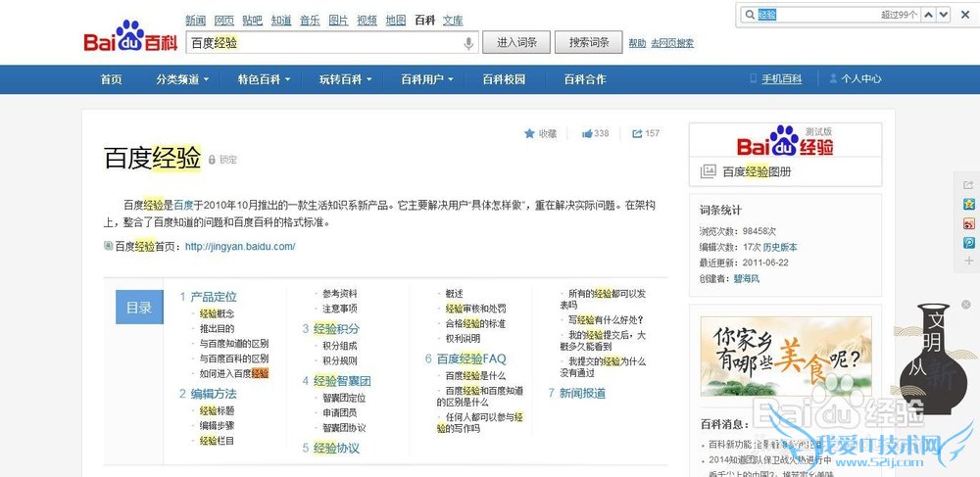
Task: Click the blue 百度 link in the summary
Action: click(184, 205)
